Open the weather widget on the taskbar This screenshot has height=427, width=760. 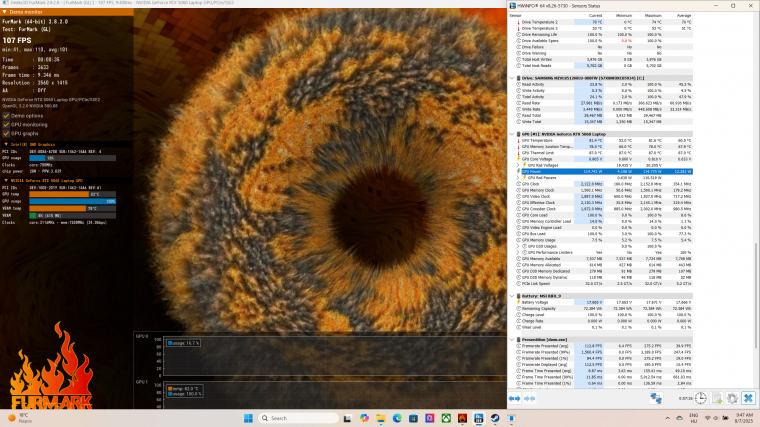18,418
